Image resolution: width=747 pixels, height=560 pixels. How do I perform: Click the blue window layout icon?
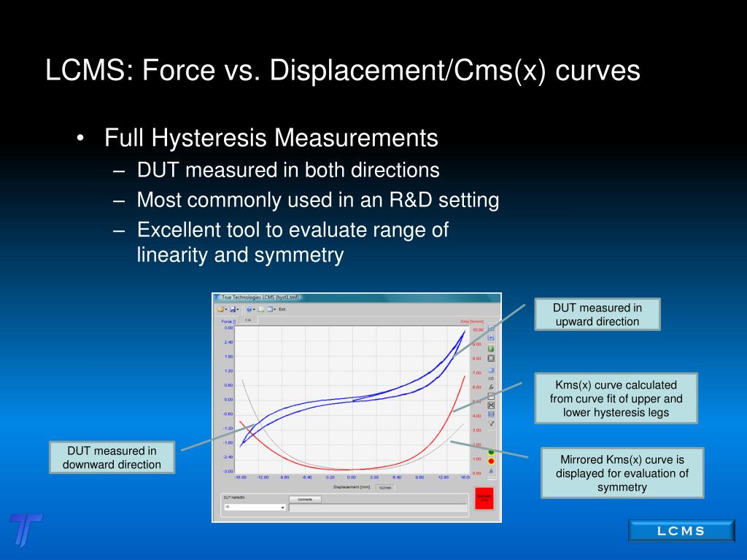coord(270,309)
